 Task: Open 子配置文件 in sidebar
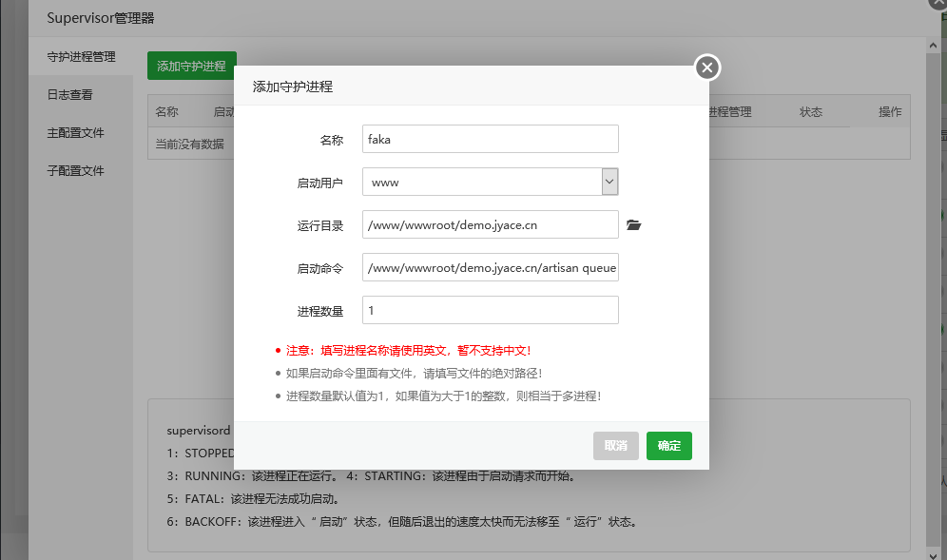75,171
